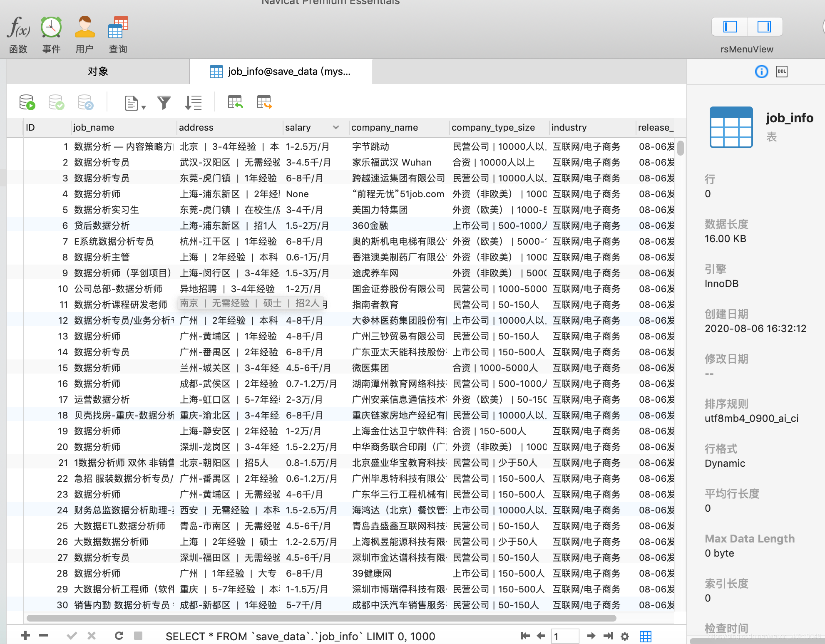Click cell 字节跳动 in company_name
Image resolution: width=825 pixels, height=644 pixels.
coord(370,146)
